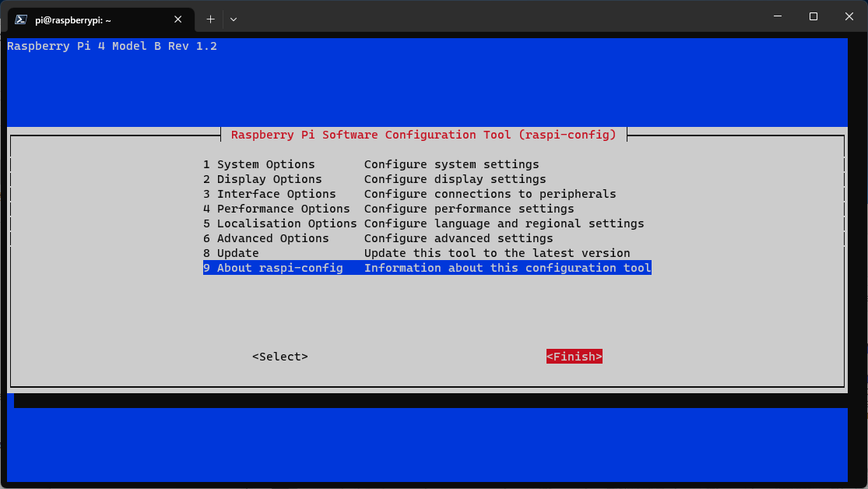
Task: Select 6 Advanced Options entry
Action: pyautogui.click(x=427, y=238)
